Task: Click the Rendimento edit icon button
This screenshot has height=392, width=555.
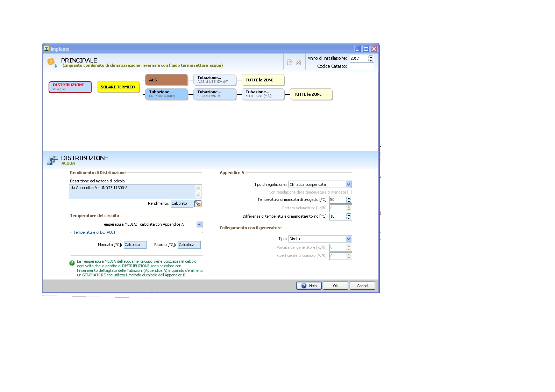Action: click(198, 204)
